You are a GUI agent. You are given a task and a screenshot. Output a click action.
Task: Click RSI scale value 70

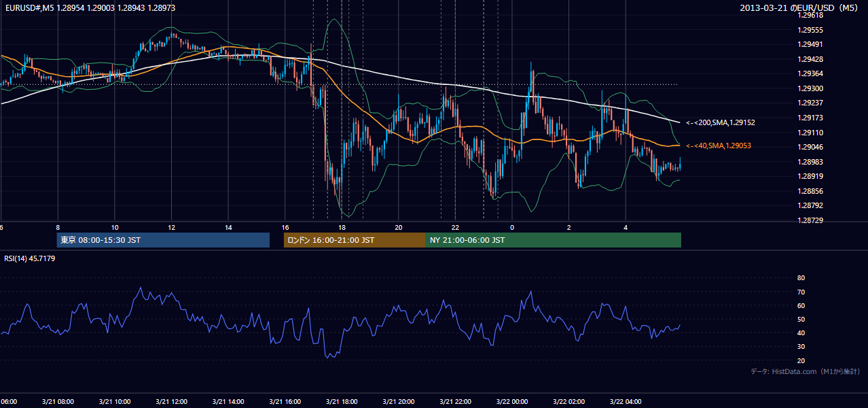coord(801,292)
